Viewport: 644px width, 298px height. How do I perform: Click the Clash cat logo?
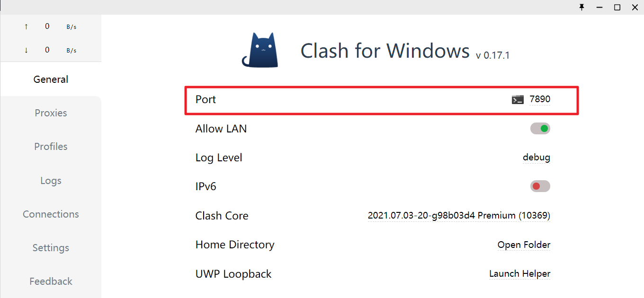pyautogui.click(x=259, y=50)
